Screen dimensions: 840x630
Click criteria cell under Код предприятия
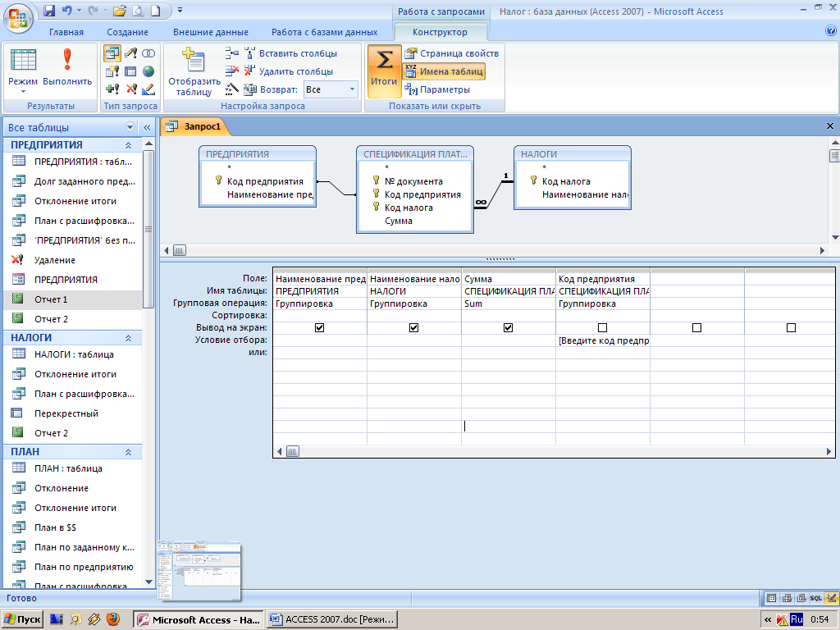click(603, 340)
